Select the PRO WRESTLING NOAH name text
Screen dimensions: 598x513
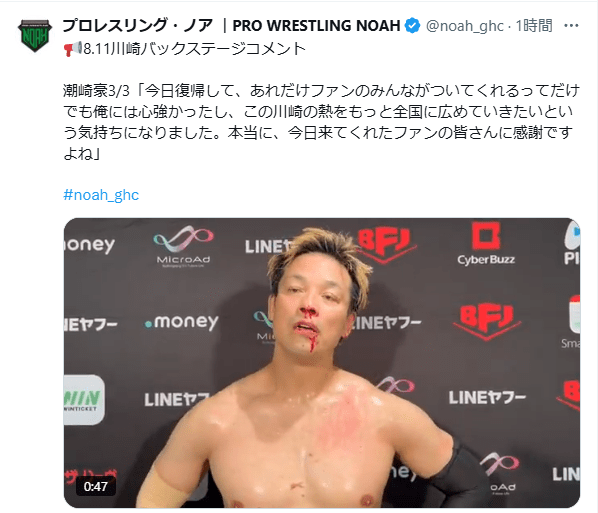coord(316,26)
